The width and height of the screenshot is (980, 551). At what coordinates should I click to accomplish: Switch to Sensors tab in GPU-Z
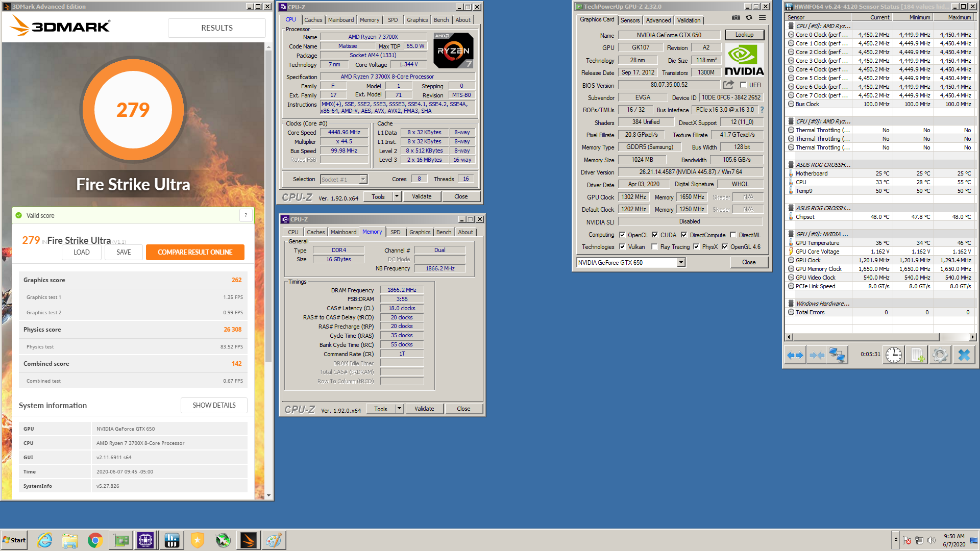point(630,20)
